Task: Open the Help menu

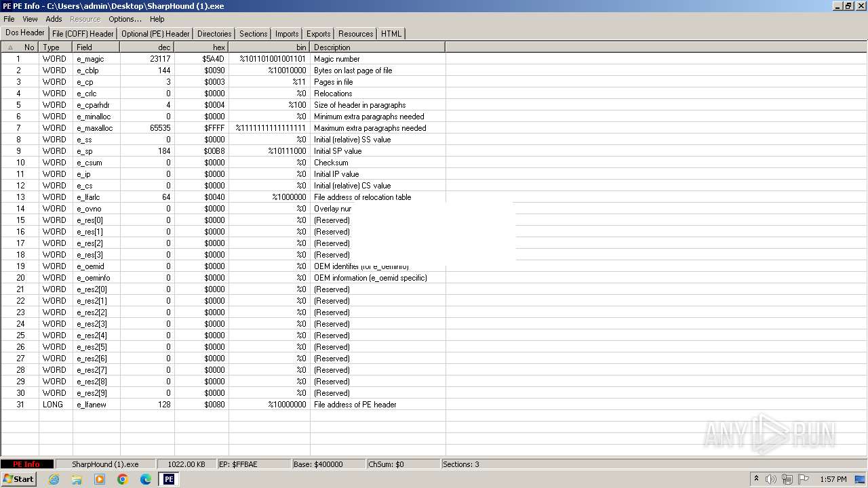Action: [x=157, y=19]
